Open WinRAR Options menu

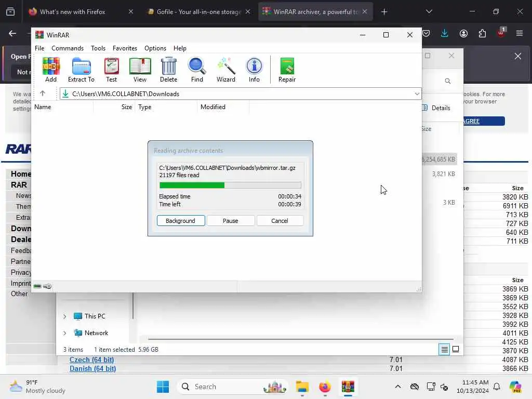pyautogui.click(x=155, y=48)
